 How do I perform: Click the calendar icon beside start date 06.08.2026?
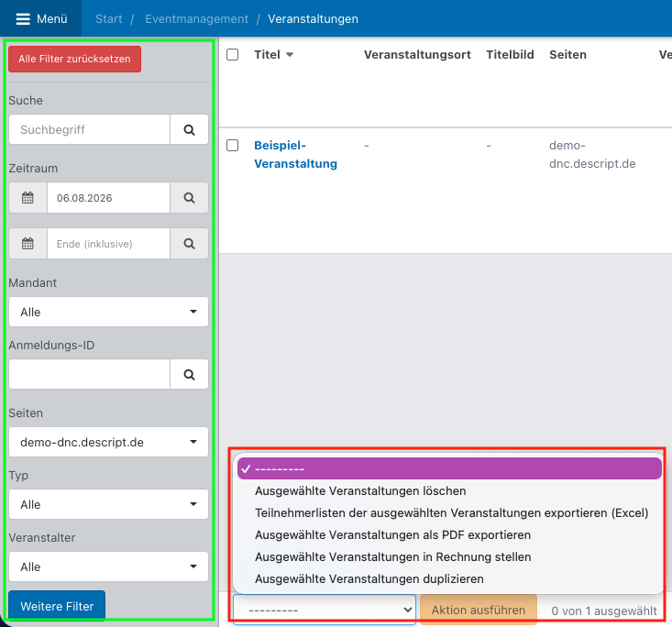[x=28, y=198]
